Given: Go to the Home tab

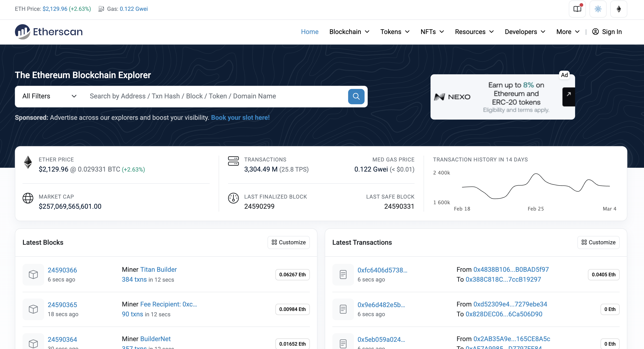Looking at the screenshot, I should 309,32.
